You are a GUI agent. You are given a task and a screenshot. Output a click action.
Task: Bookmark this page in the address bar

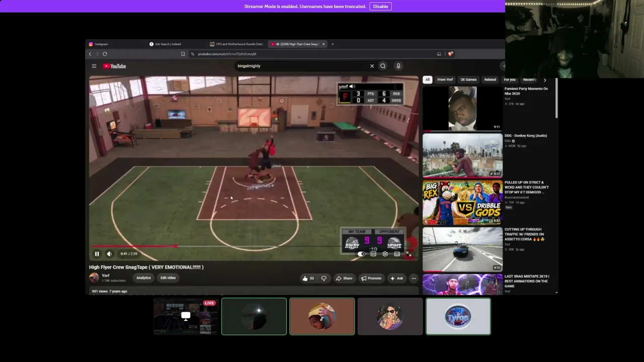click(x=183, y=54)
